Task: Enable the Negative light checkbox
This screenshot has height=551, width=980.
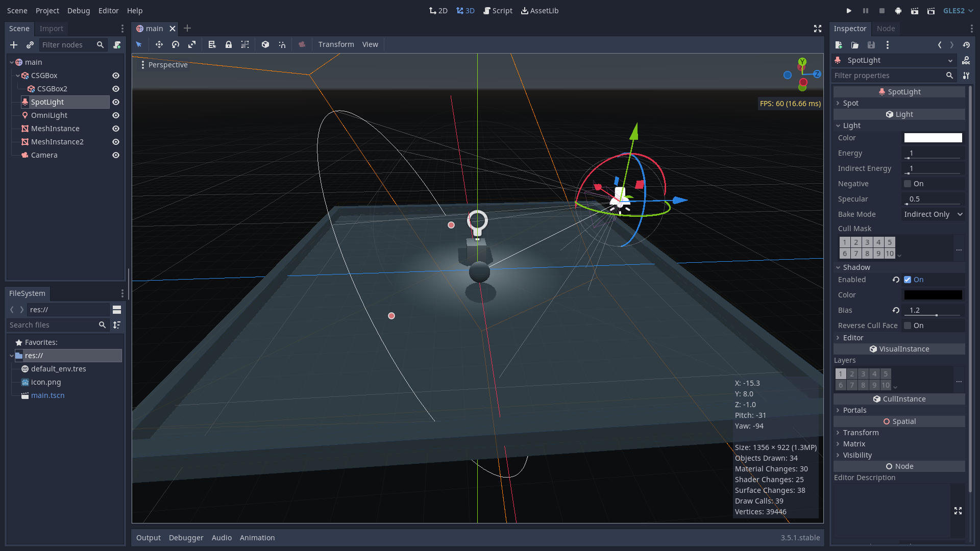Action: click(907, 184)
